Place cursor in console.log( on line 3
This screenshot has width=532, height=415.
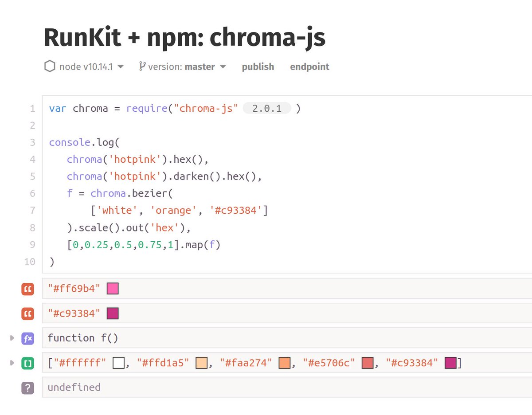pyautogui.click(x=85, y=143)
